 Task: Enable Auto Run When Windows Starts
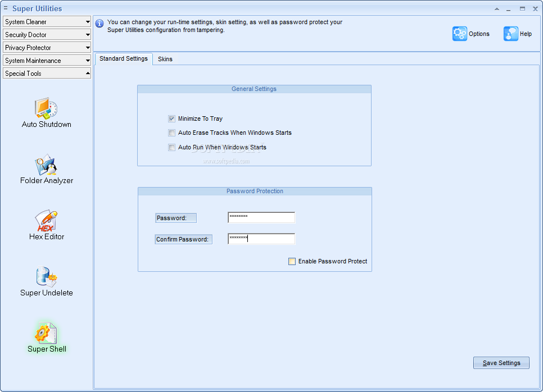click(172, 147)
